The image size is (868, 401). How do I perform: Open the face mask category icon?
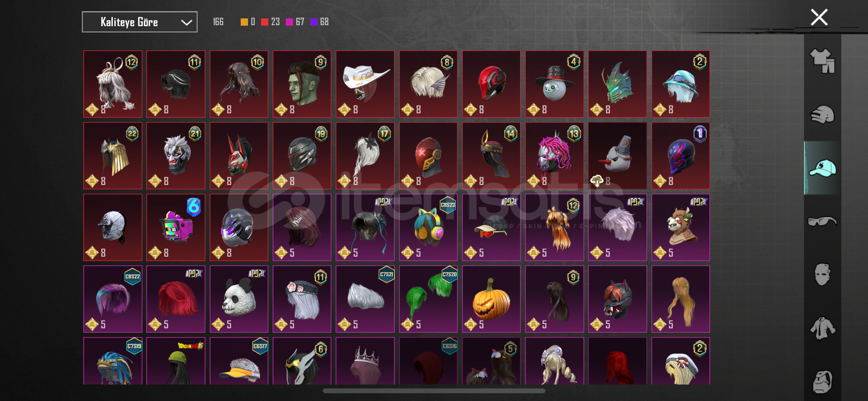click(822, 275)
